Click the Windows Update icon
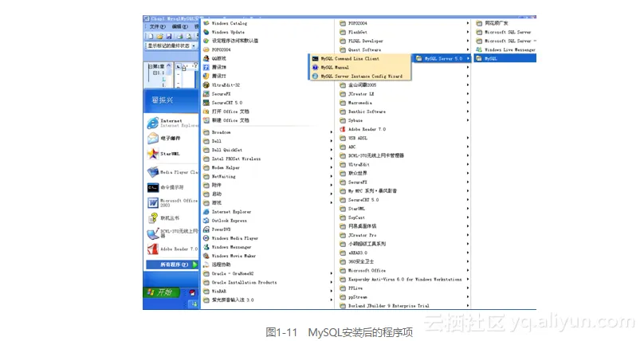Image resolution: width=644 pixels, height=341 pixels. point(206,32)
